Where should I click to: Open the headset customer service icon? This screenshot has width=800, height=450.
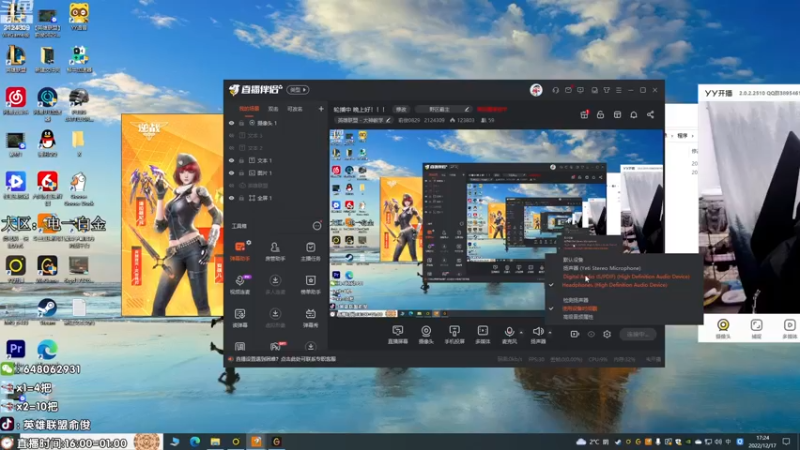(556, 90)
